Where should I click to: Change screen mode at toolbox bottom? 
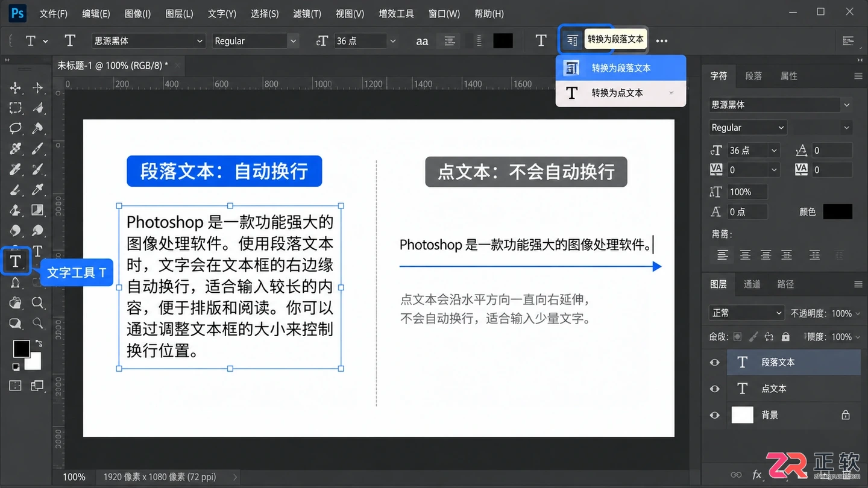coord(37,386)
